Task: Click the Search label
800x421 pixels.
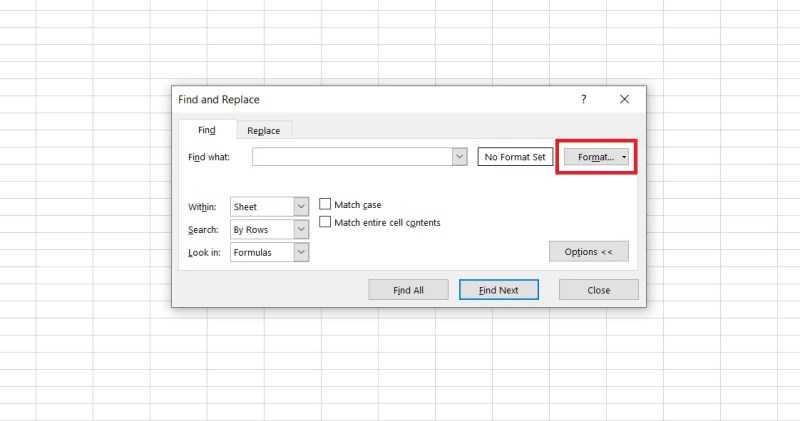Action: [203, 230]
